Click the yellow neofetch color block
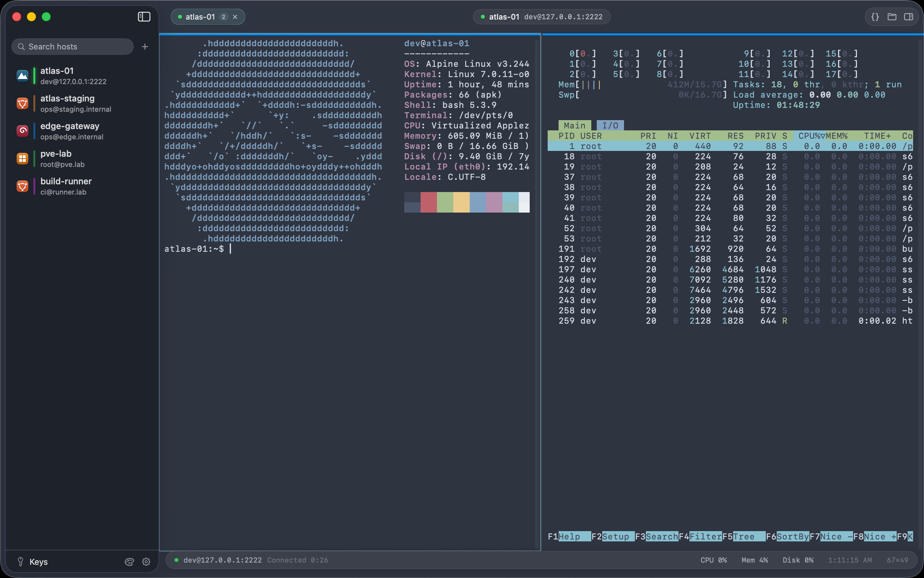924x578 pixels. [461, 202]
